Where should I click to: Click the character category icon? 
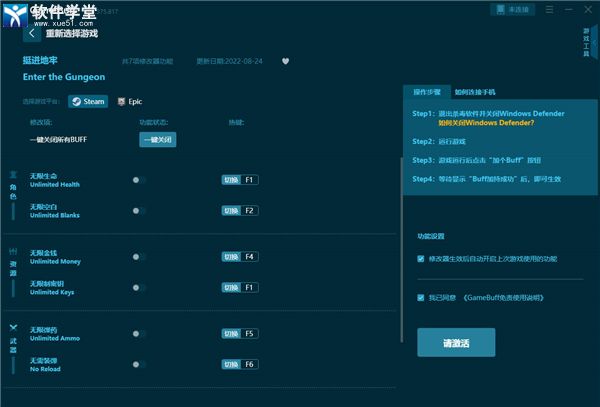pyautogui.click(x=13, y=175)
